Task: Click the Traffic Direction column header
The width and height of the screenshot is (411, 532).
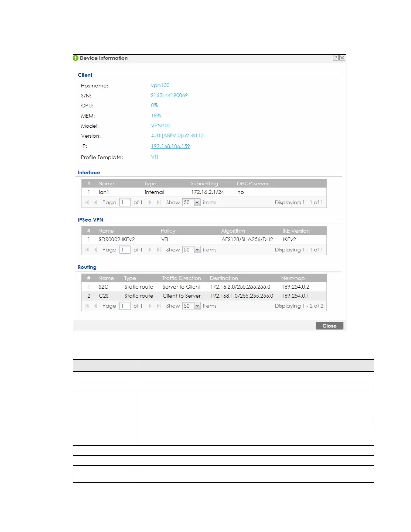Action: pos(182,278)
